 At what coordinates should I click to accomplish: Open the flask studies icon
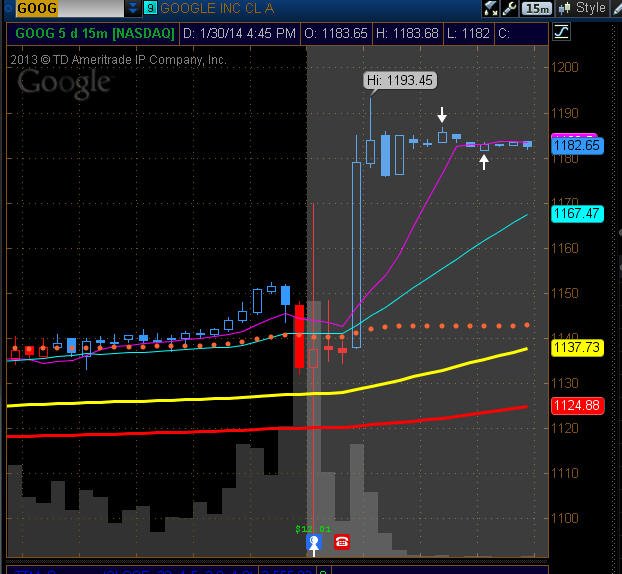491,8
